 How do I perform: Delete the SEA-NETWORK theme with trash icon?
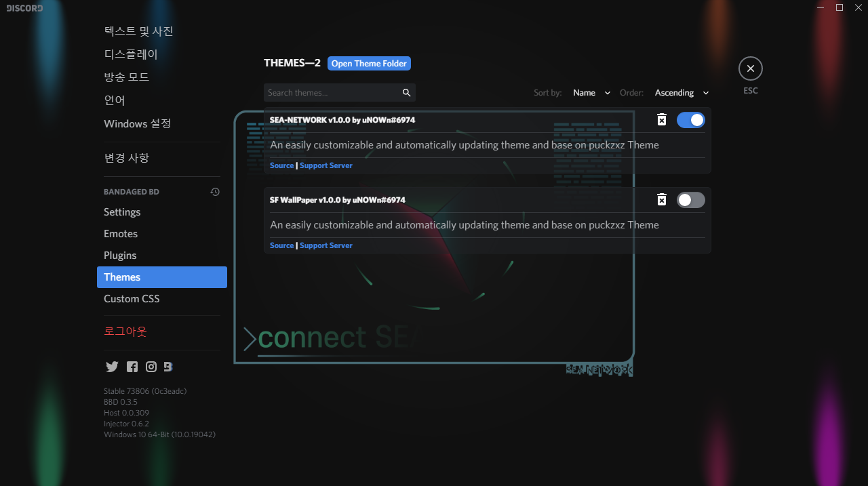(662, 120)
